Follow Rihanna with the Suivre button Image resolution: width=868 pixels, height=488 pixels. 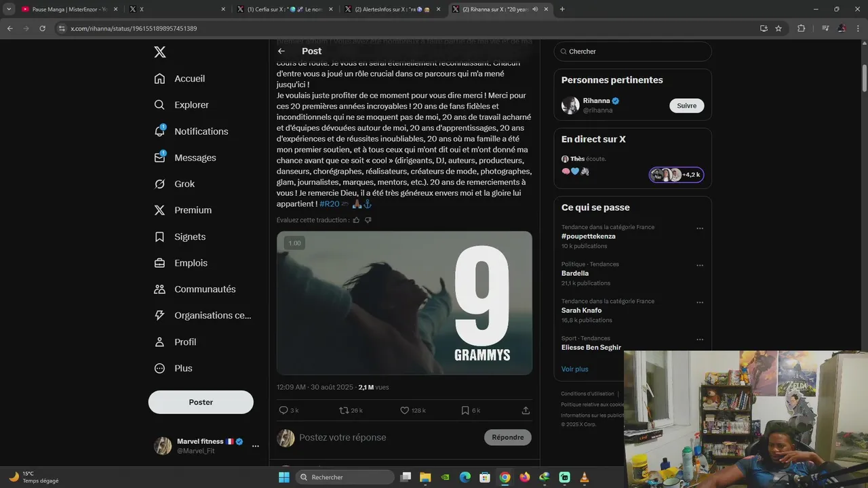point(686,106)
